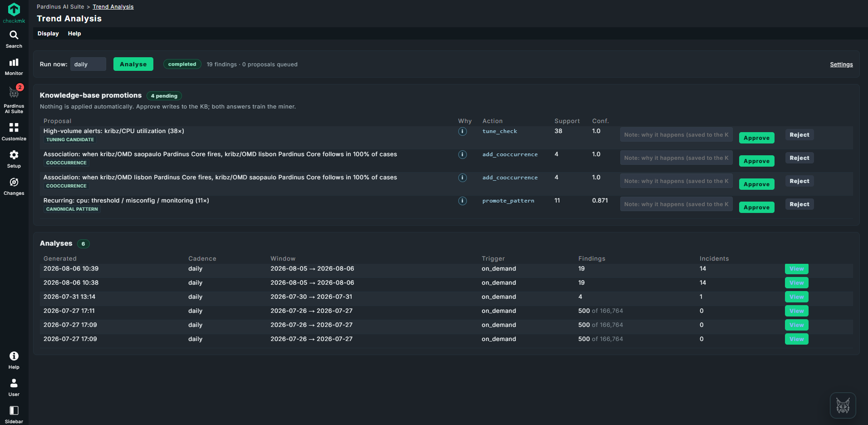Open the Changes sidebar icon
The width and height of the screenshot is (868, 425).
click(x=14, y=186)
